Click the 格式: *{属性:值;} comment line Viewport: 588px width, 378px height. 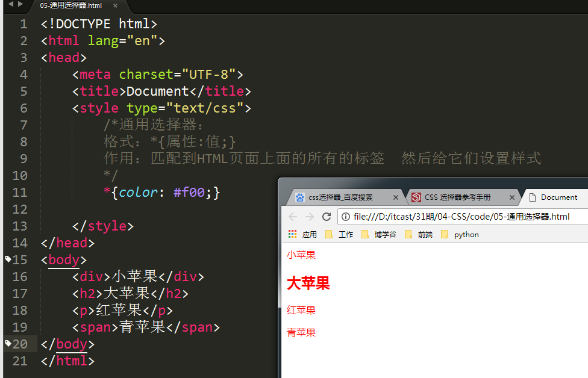tap(169, 141)
